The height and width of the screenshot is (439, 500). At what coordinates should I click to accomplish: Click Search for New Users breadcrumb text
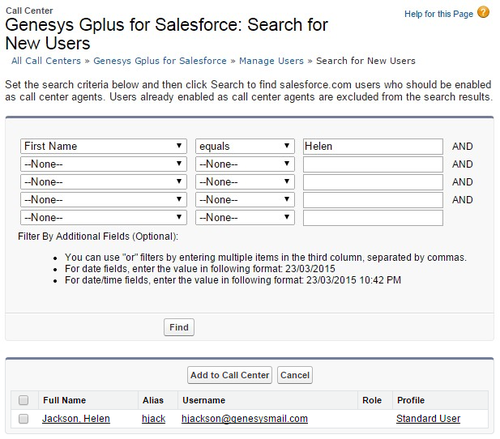point(366,61)
